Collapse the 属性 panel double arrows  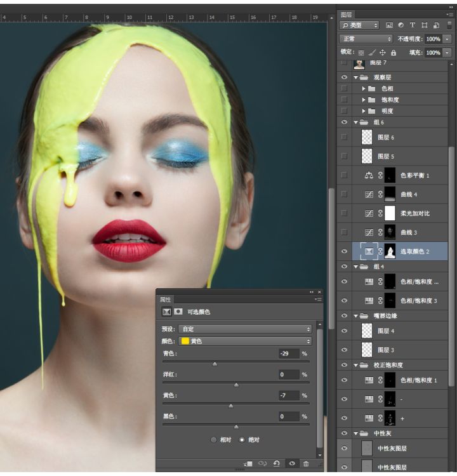pos(311,292)
